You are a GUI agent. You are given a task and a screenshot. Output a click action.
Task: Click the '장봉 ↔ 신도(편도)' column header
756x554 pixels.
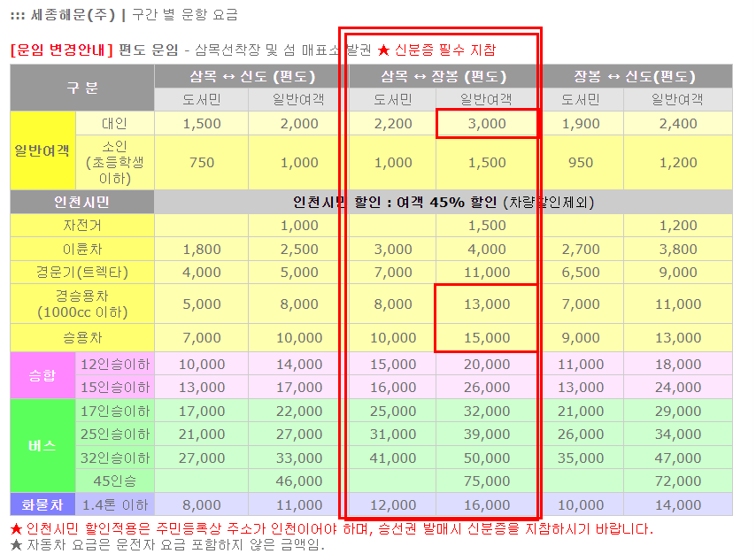click(x=636, y=76)
